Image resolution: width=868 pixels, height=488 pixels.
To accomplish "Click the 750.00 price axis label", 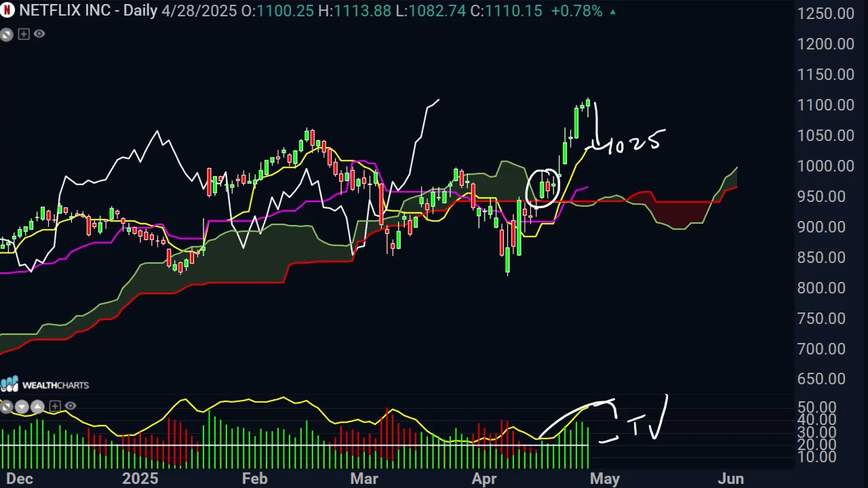I will click(x=821, y=319).
